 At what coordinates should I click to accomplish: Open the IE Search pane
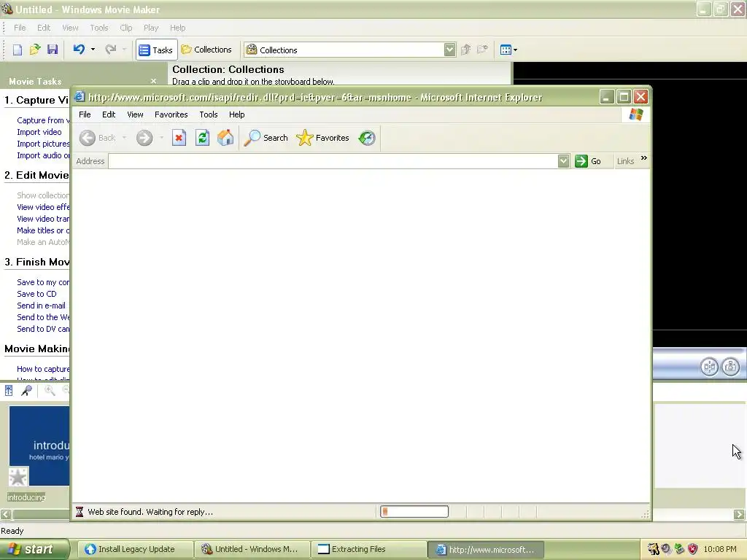[266, 138]
